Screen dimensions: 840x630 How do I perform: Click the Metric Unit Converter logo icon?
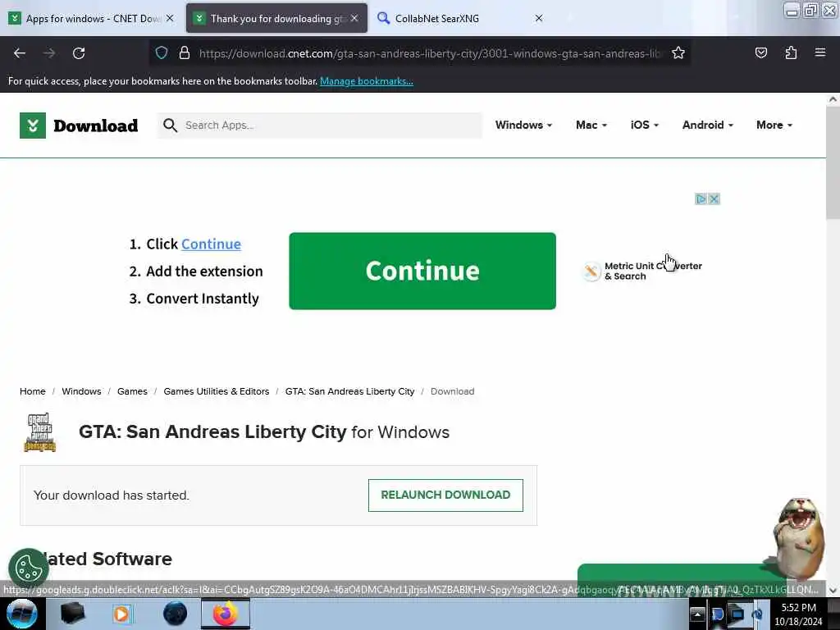(x=591, y=271)
